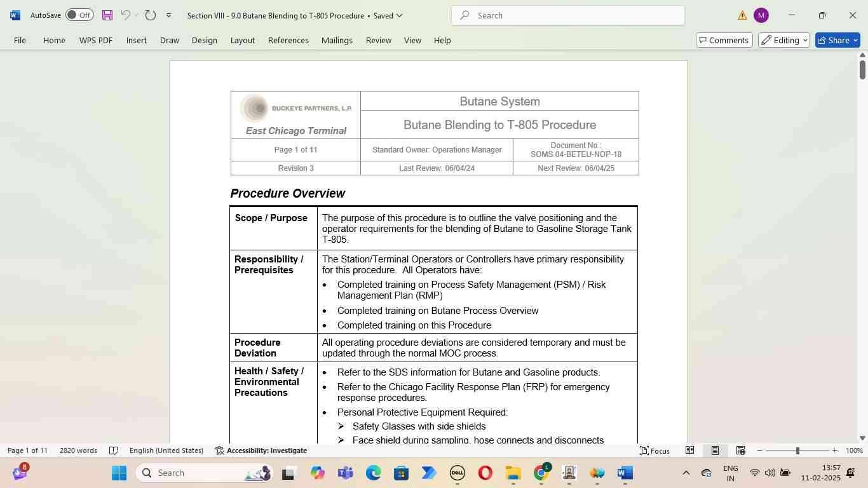868x488 pixels.
Task: Click the zoom in plus button
Action: [834, 451]
